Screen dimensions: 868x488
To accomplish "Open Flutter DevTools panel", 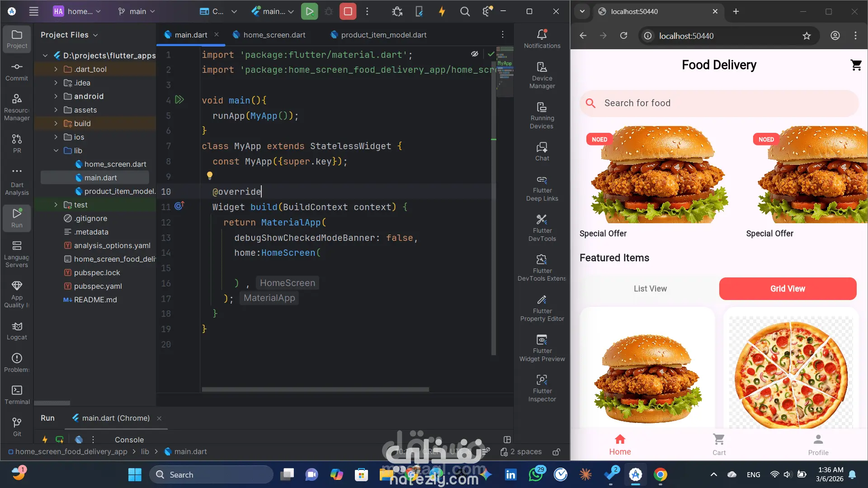I will (x=542, y=227).
